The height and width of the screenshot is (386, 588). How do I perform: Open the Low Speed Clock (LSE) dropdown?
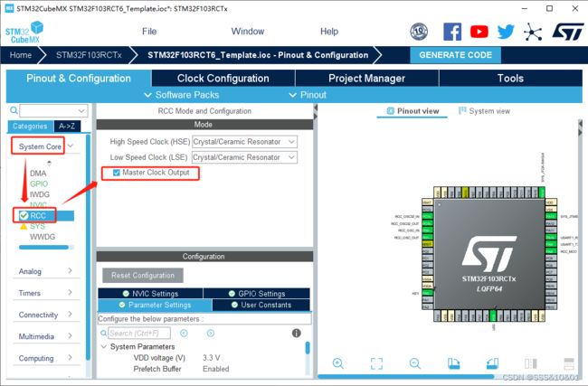[244, 157]
